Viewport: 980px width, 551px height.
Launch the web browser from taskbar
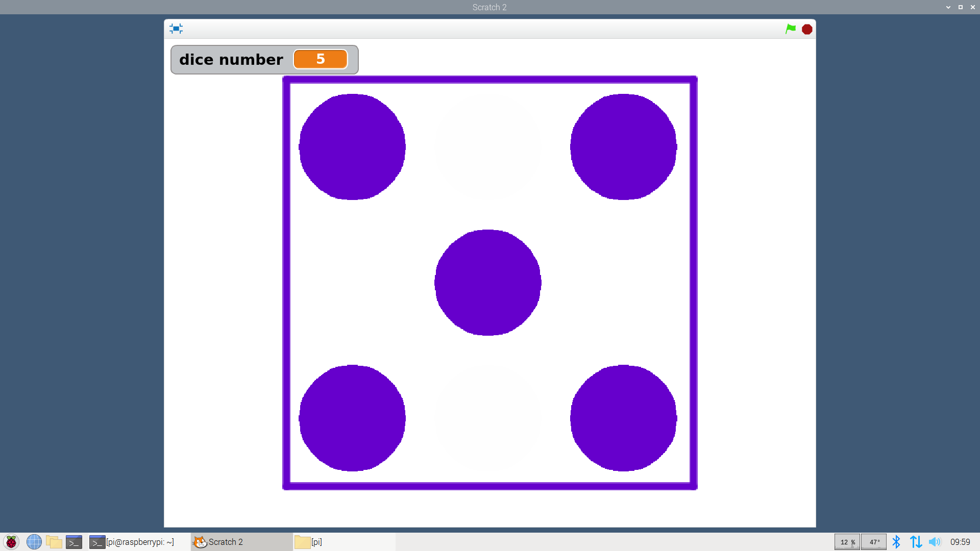pos(34,542)
